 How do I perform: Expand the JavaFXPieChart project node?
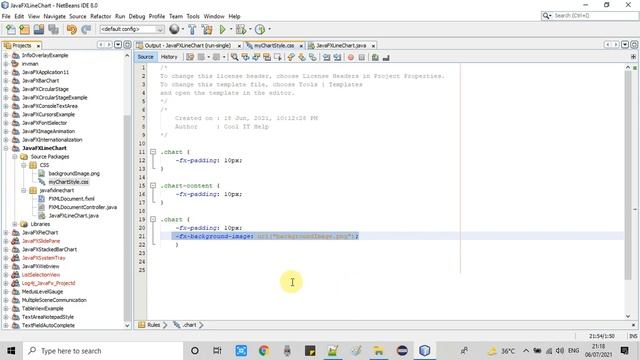[x=6, y=233]
